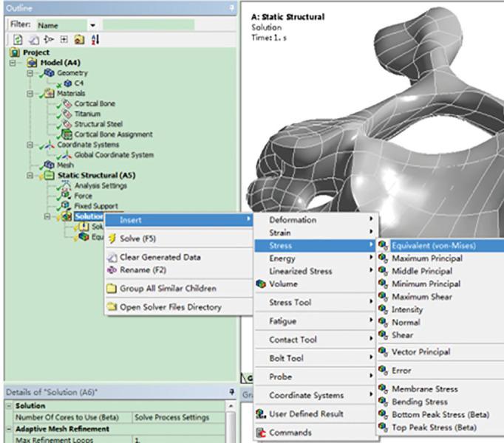Select the Project tree node
The height and width of the screenshot is (443, 504).
click(x=36, y=52)
